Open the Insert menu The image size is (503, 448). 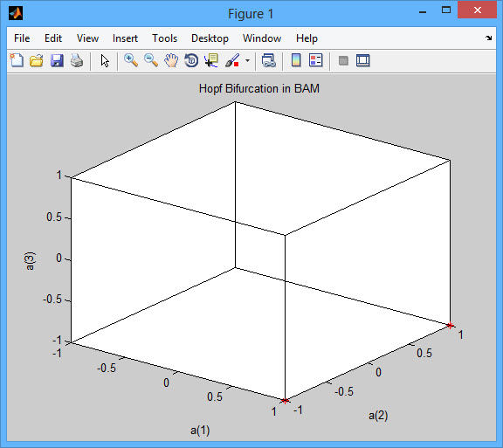coord(125,38)
